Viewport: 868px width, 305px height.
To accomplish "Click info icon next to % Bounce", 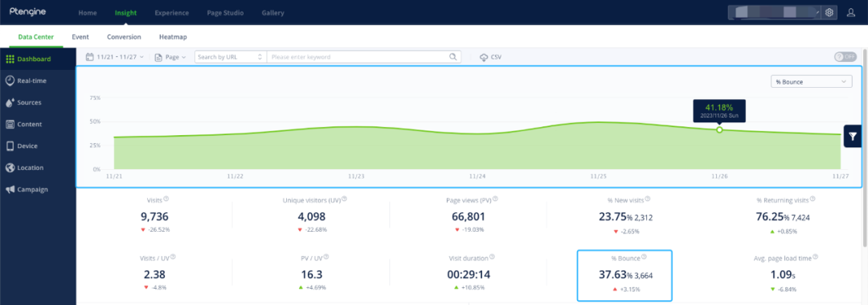I will point(644,258).
